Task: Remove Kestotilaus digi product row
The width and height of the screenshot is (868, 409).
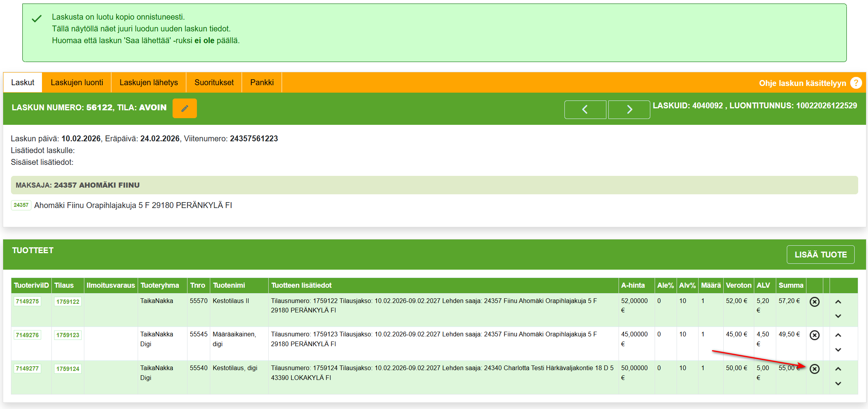Action: point(814,369)
